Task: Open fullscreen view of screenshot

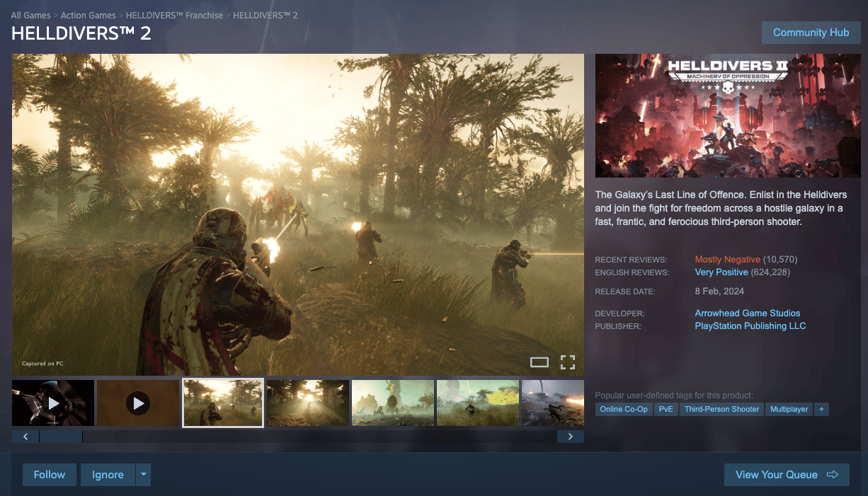Action: (x=568, y=362)
